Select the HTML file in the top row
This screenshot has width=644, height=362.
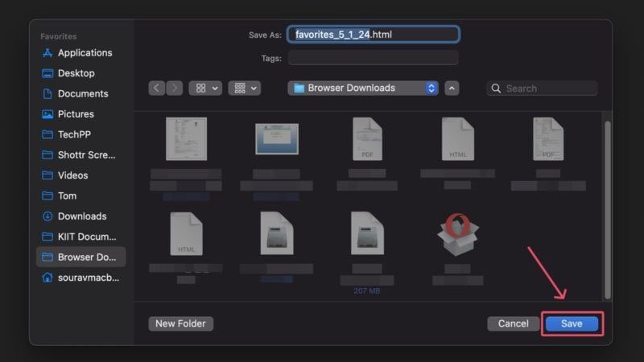457,138
